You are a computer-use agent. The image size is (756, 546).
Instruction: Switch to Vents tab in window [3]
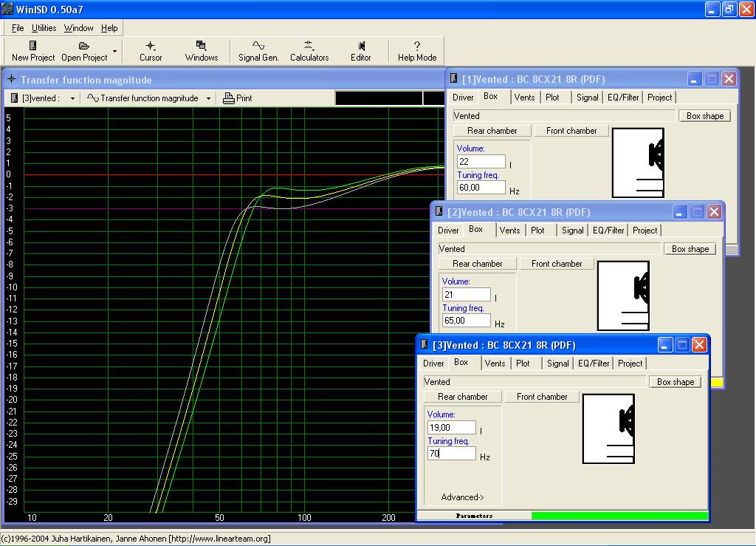(x=495, y=364)
